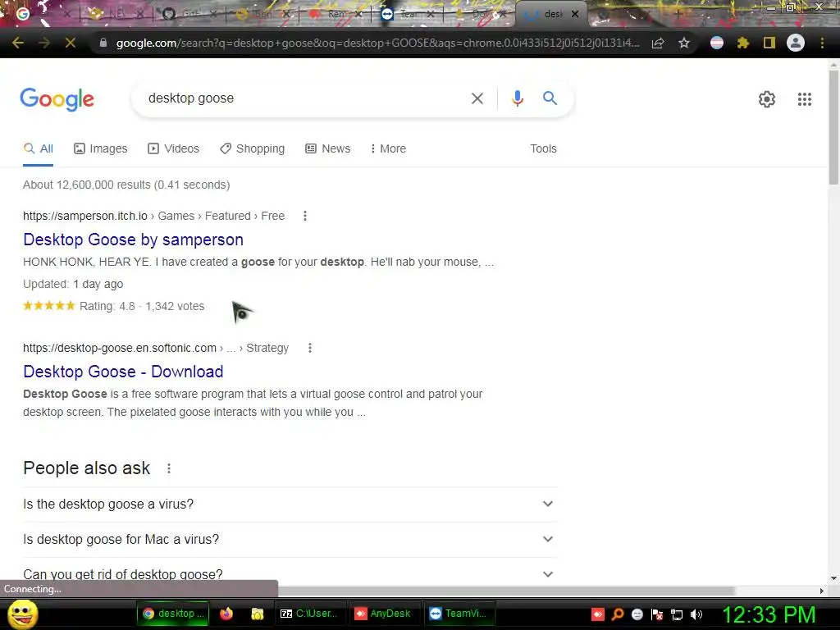Switch to Videos results tab
Image resolution: width=840 pixels, height=630 pixels.
(174, 149)
